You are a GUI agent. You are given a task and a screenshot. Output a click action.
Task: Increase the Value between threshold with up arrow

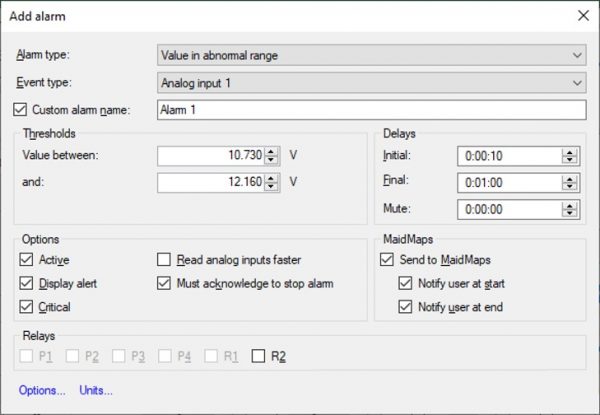pyautogui.click(x=272, y=151)
